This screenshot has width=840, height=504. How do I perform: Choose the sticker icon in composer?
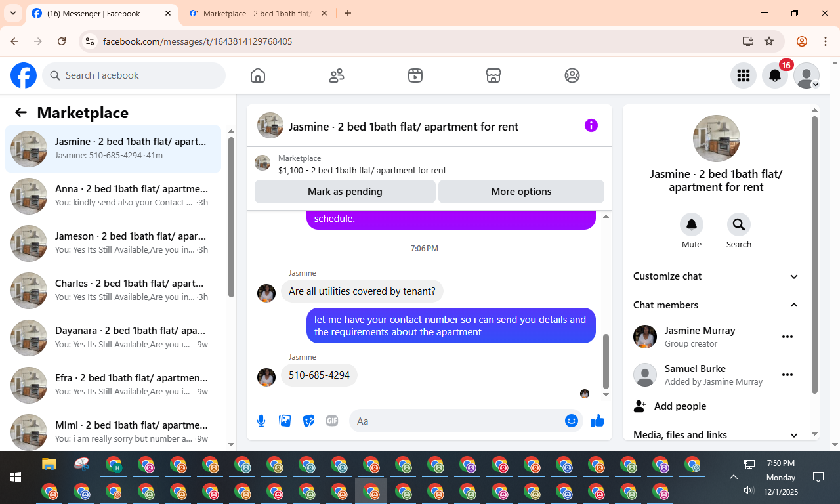(x=308, y=421)
